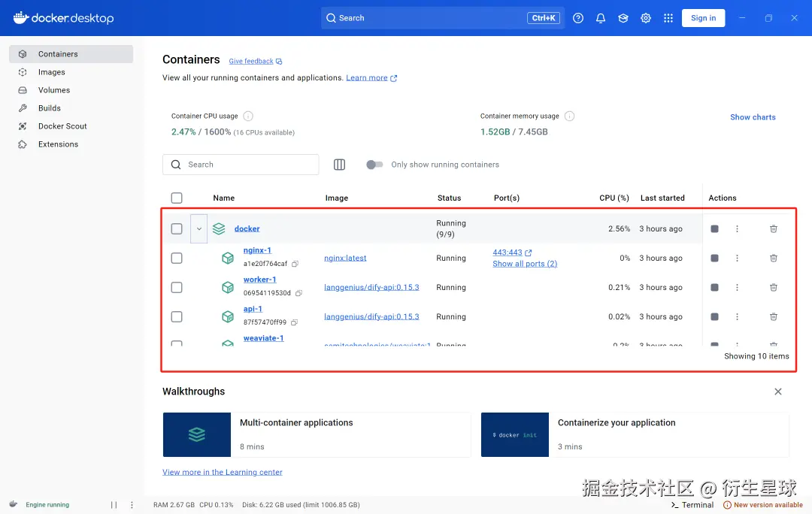Image resolution: width=812 pixels, height=514 pixels.
Task: Open Multi-container applications walkthrough
Action: pyautogui.click(x=317, y=435)
